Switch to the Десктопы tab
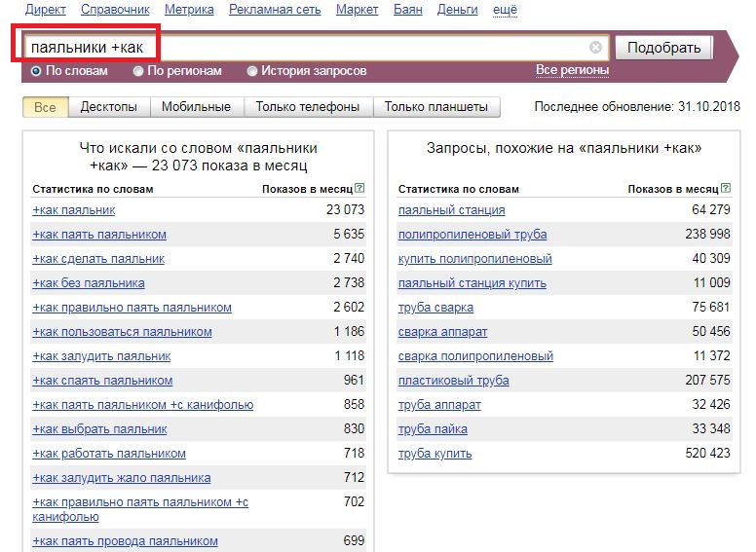The image size is (756, 552). 109,107
